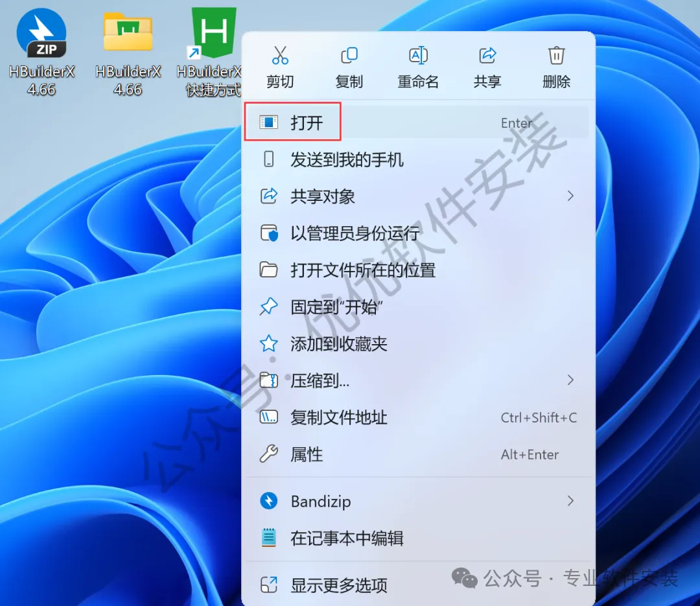Choose 打开 to open the shortcut
The image size is (700, 606).
[417, 122]
